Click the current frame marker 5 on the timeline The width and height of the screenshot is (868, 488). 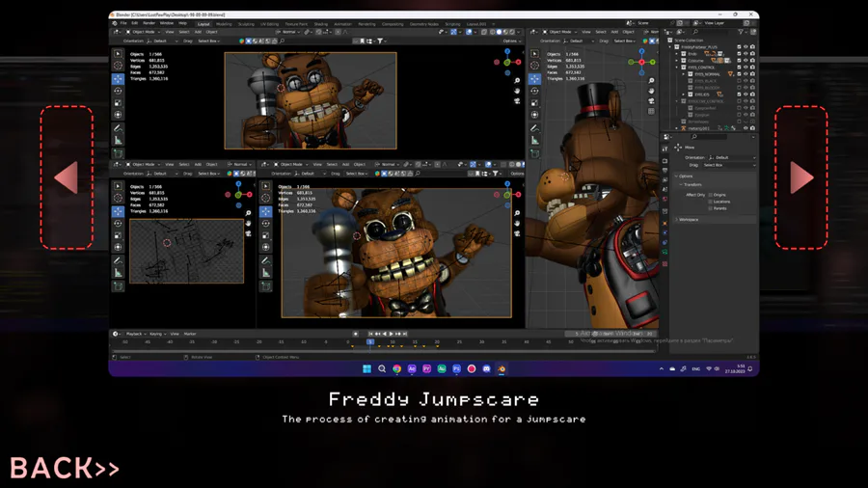370,342
